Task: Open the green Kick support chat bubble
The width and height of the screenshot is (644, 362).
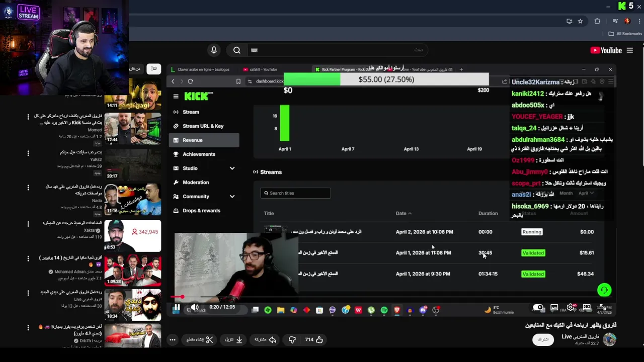Action: [x=604, y=290]
